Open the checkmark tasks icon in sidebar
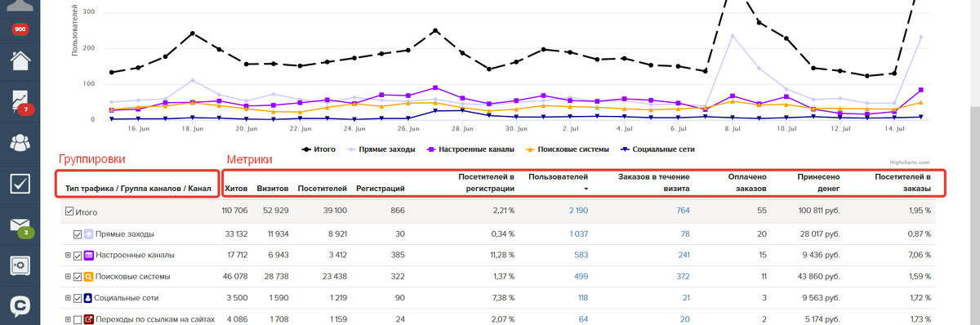The height and width of the screenshot is (325, 980). (x=20, y=184)
